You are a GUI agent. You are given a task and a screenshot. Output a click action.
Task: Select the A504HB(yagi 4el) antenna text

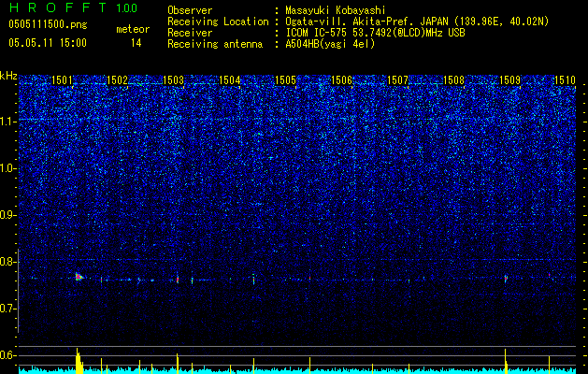click(x=330, y=44)
